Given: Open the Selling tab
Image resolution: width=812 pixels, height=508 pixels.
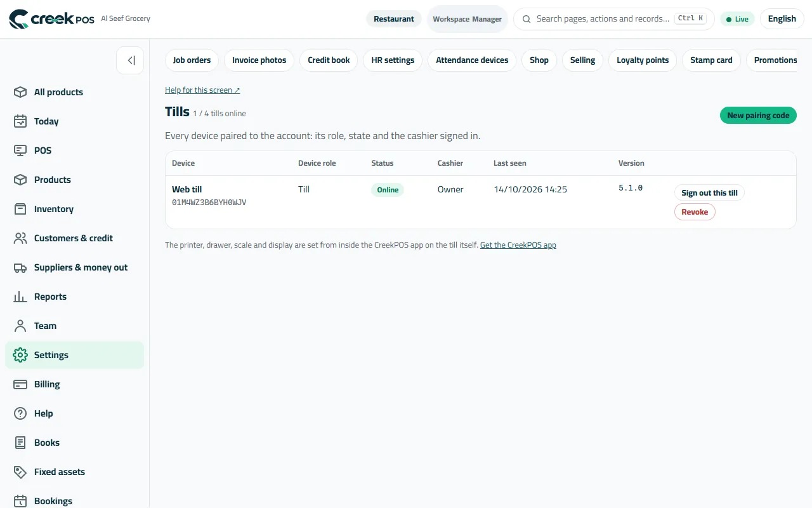Looking at the screenshot, I should (582, 60).
